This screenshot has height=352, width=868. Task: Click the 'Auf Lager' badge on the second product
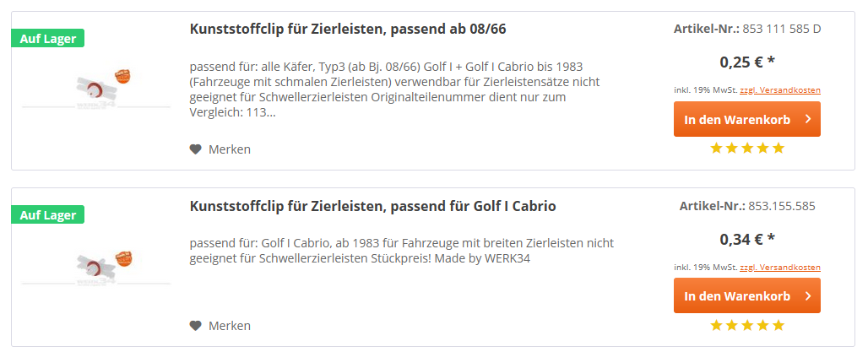[x=48, y=215]
